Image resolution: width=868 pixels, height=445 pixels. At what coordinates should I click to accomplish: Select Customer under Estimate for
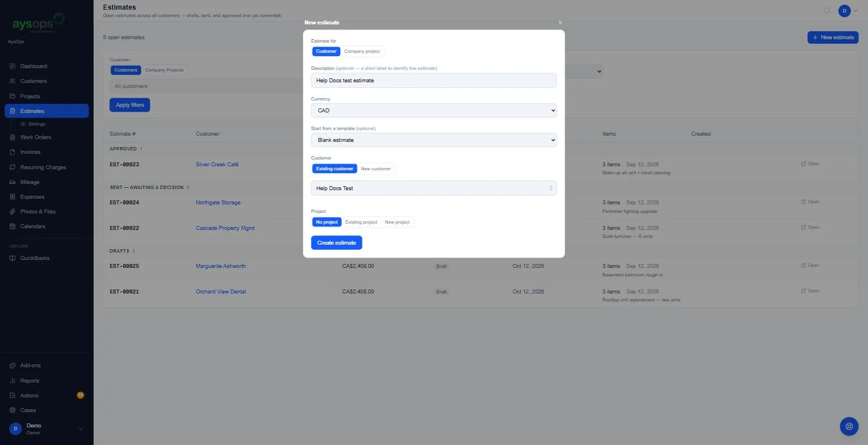coord(326,52)
